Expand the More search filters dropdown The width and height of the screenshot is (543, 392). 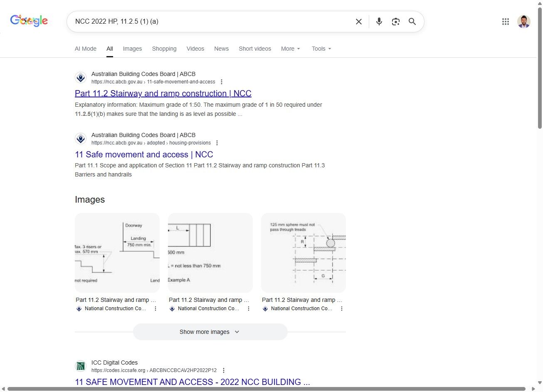point(291,49)
